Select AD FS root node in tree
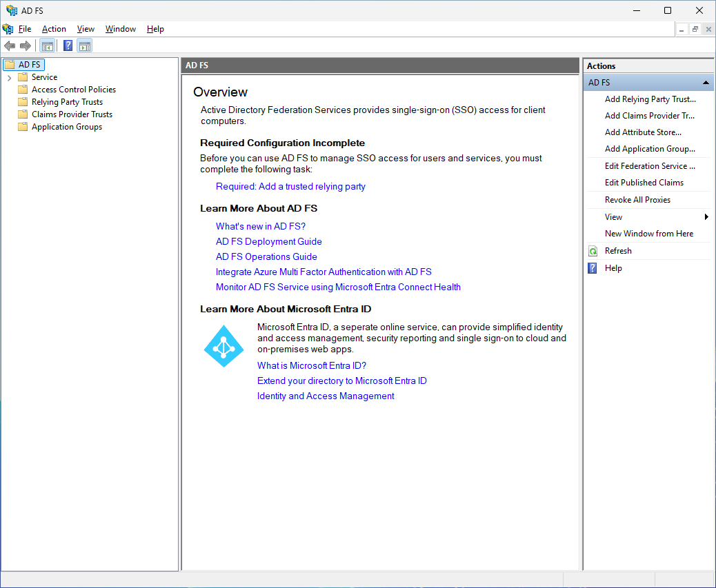The height and width of the screenshot is (588, 716). point(30,65)
